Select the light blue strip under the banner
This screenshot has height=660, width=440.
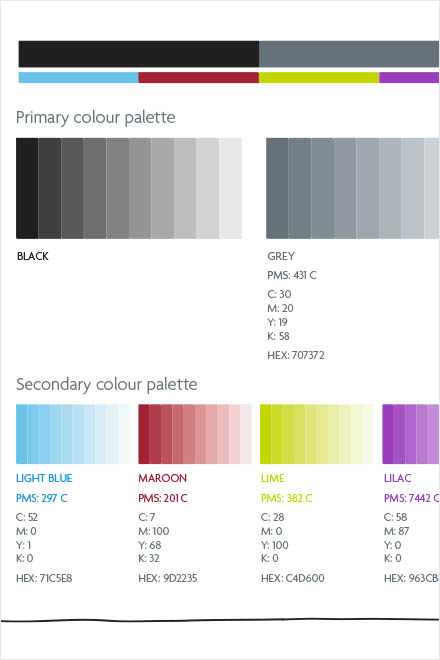[x=78, y=77]
